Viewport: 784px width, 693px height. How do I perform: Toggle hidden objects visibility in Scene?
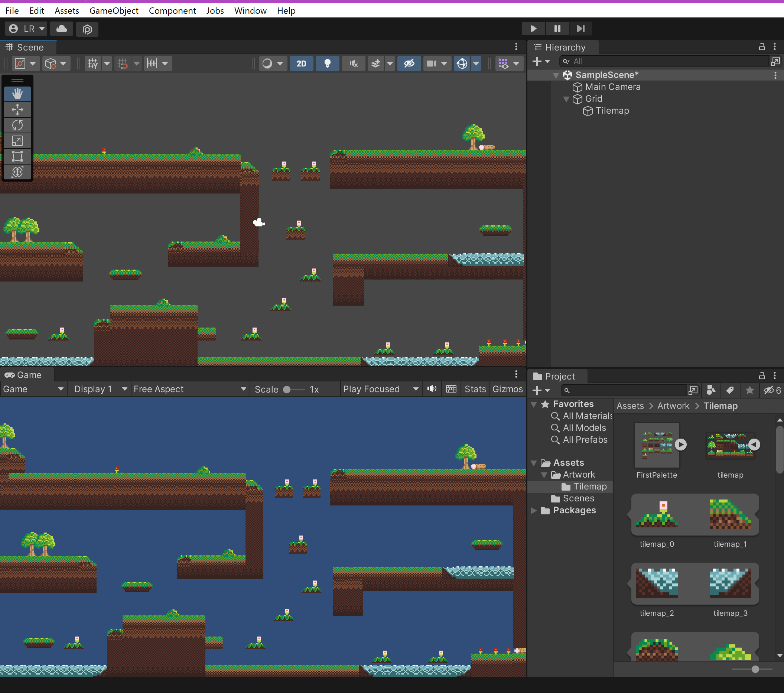coord(409,63)
